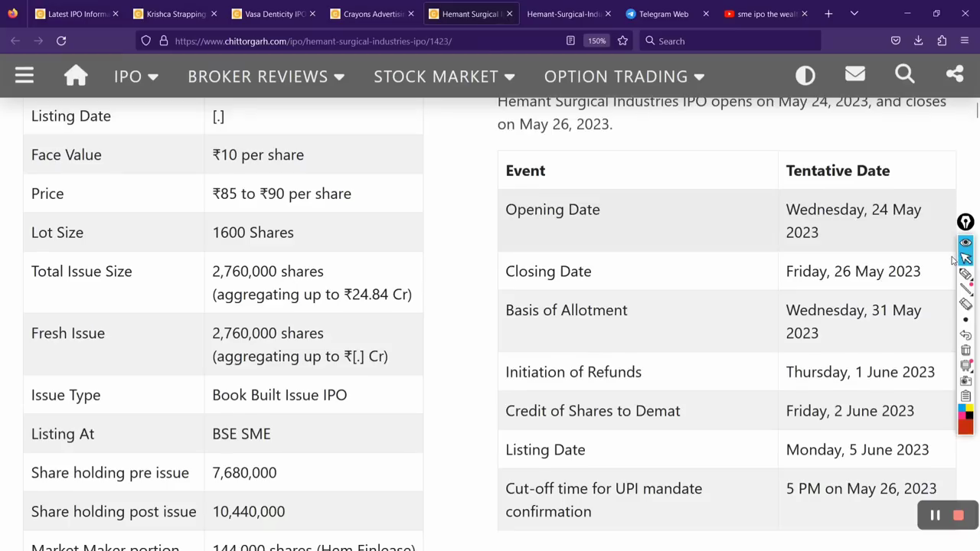
Task: Expand the IPO dropdown menu
Action: pos(136,77)
